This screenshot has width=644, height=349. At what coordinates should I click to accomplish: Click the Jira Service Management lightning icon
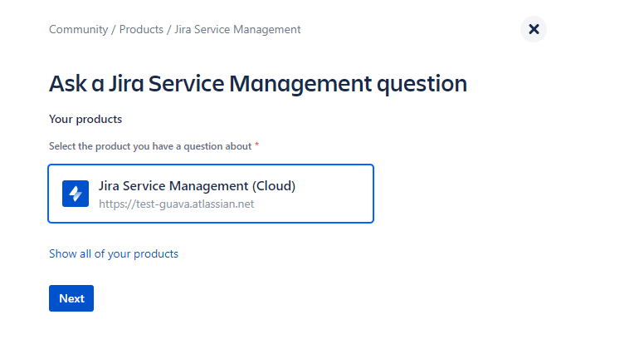pyautogui.click(x=76, y=194)
